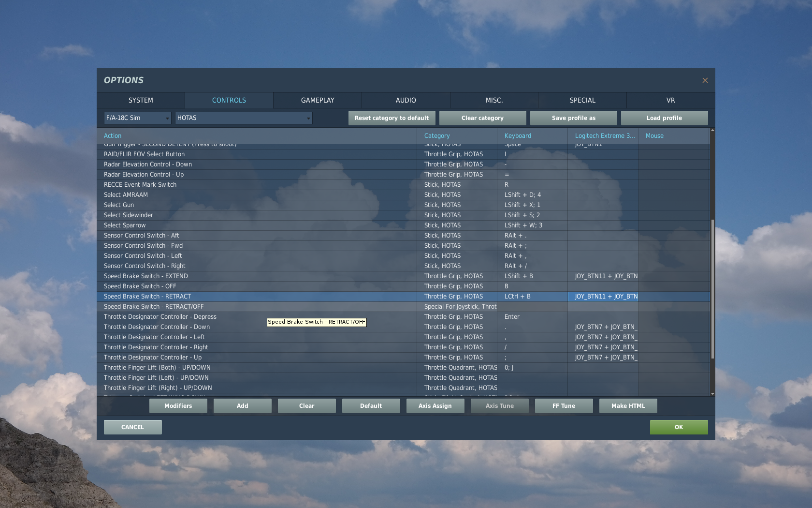Select Throttle Designator Controller - Left row
This screenshot has height=508, width=812.
tap(403, 337)
